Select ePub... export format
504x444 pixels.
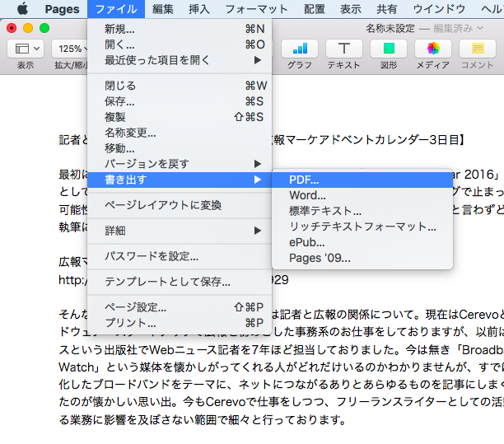pyautogui.click(x=307, y=242)
